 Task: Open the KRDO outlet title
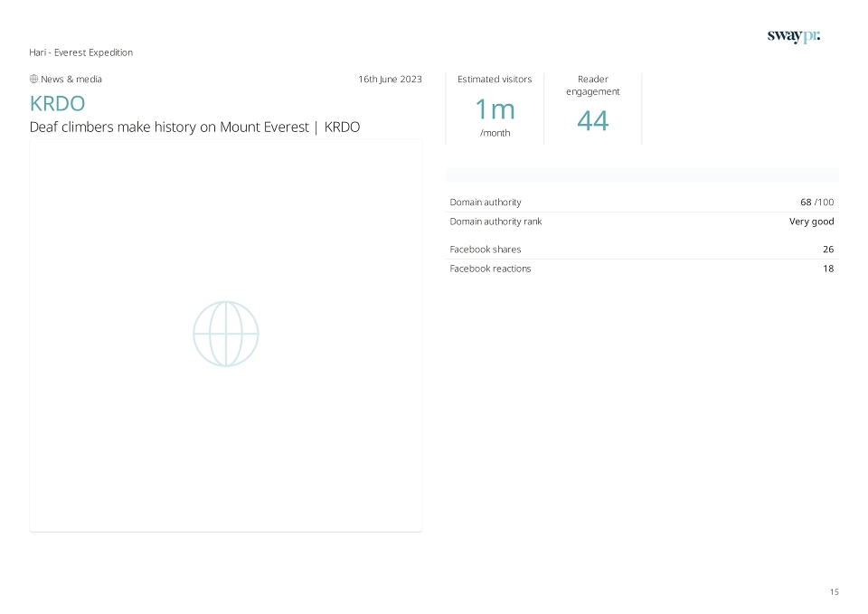57,103
